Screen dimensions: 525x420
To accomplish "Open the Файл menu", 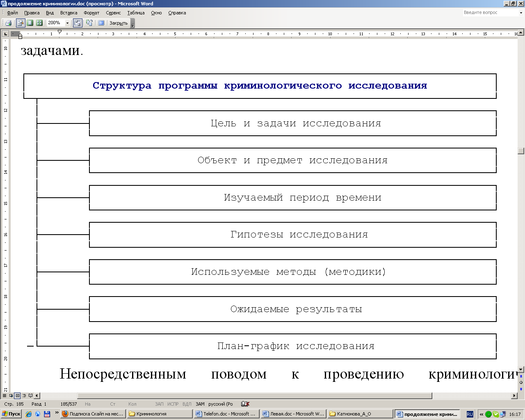I will click(x=12, y=13).
